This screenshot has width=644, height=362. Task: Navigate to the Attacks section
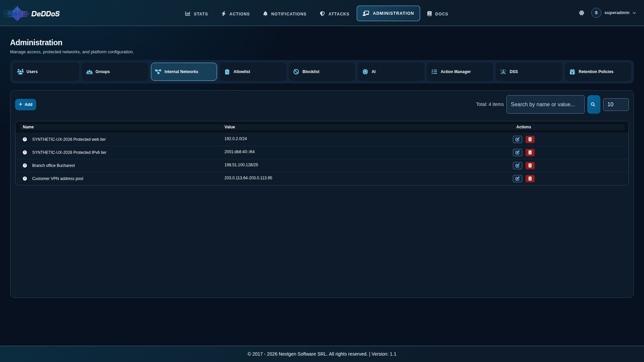334,14
